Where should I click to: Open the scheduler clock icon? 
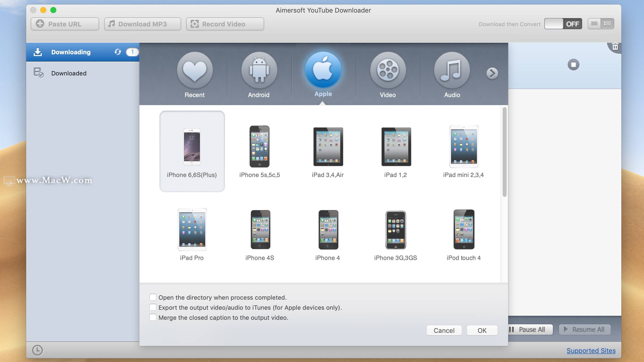(x=37, y=350)
